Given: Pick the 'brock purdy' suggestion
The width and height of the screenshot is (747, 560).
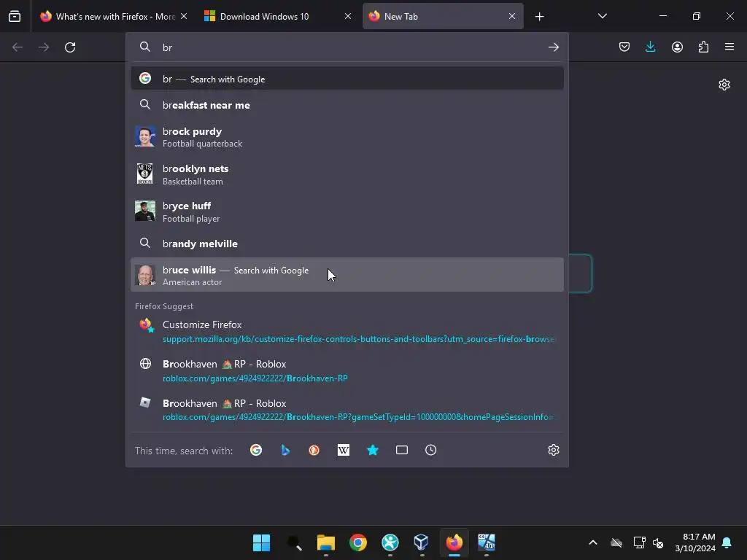Looking at the screenshot, I should (x=347, y=137).
